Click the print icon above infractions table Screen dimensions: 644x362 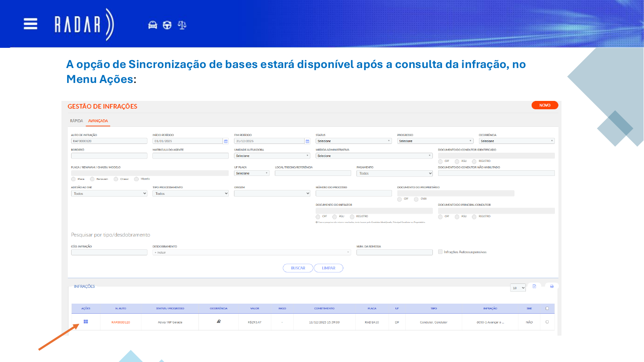coord(552,286)
